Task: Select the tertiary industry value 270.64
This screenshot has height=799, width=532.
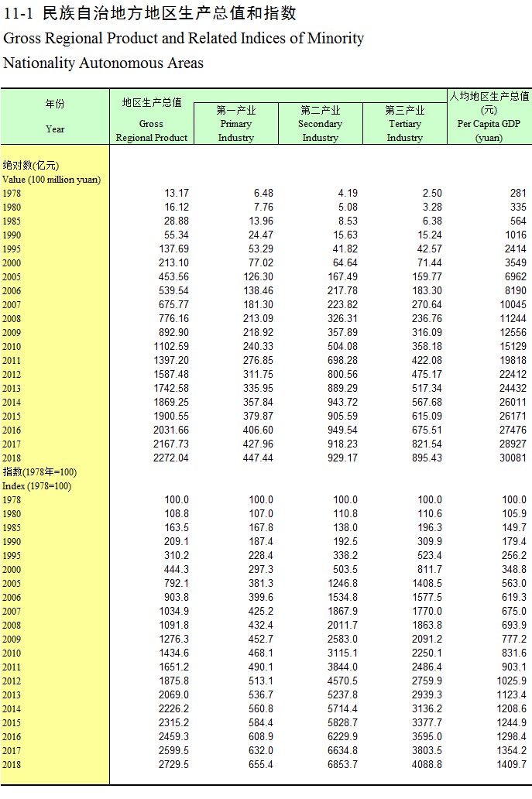Action: pos(427,305)
